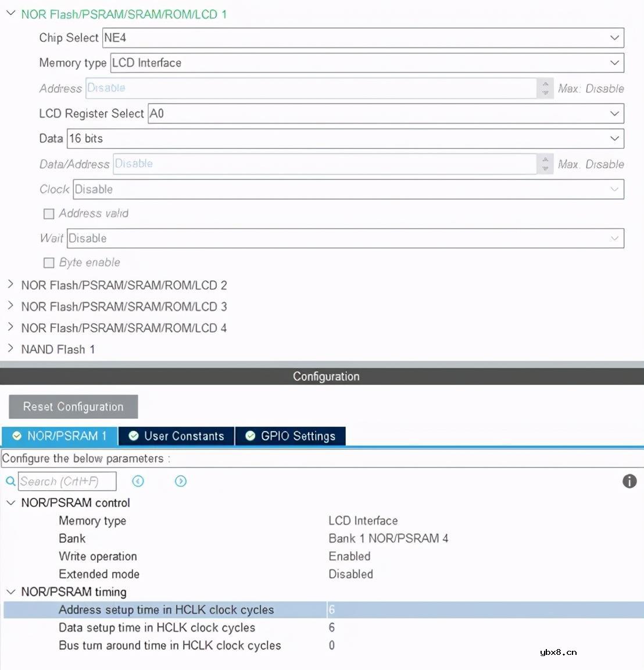
Task: Select the NOR/PSRAM 1 tab
Action: click(x=60, y=436)
